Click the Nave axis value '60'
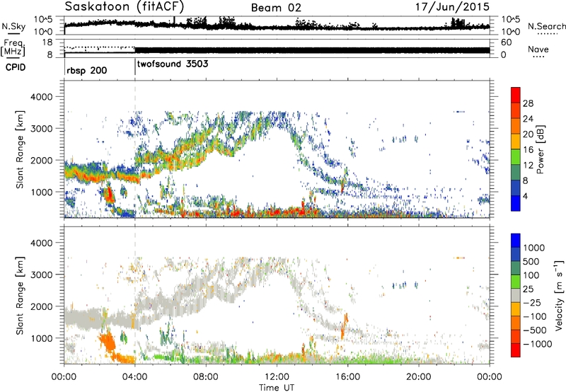This screenshot has width=566, height=392. click(507, 42)
